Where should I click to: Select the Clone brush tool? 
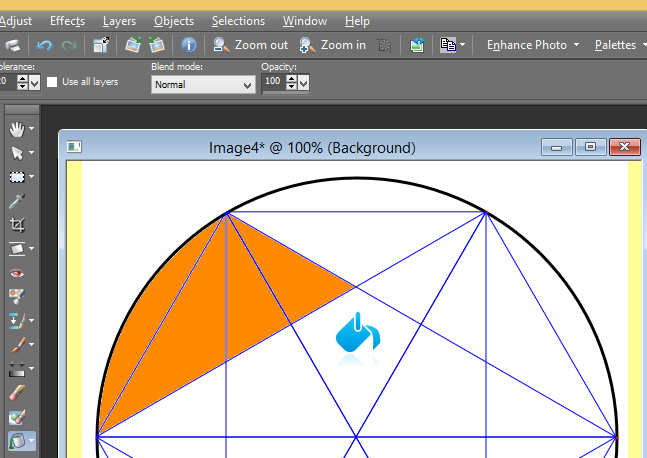pyautogui.click(x=17, y=321)
